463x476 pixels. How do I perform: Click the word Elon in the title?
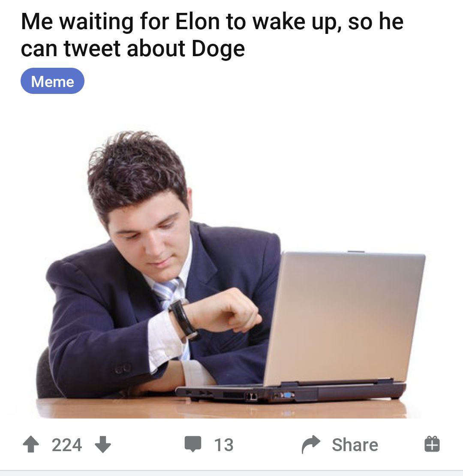pos(197,21)
